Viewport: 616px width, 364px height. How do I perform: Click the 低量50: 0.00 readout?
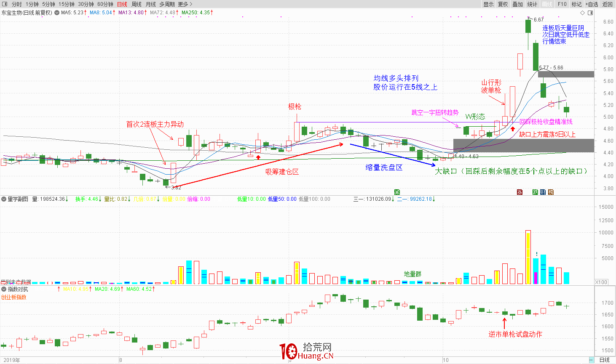click(282, 199)
